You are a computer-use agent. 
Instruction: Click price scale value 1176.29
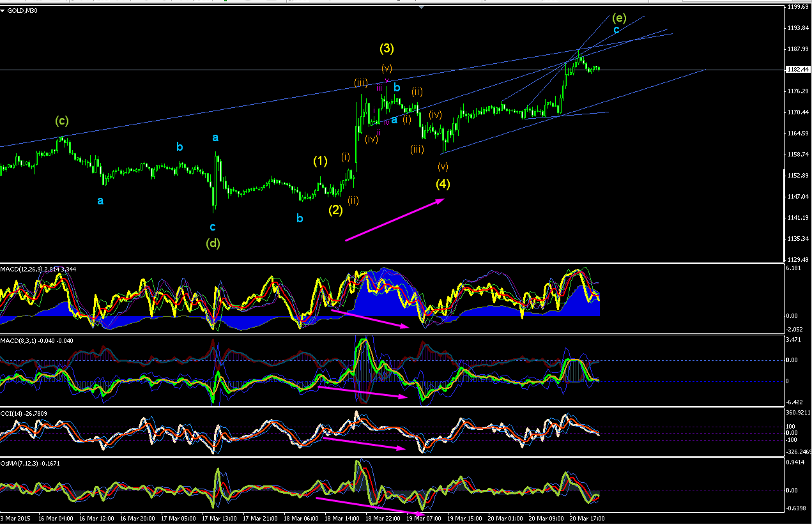click(797, 91)
